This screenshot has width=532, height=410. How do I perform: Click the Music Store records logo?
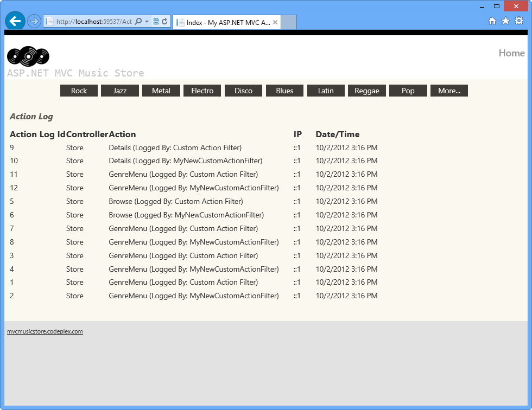pos(28,56)
